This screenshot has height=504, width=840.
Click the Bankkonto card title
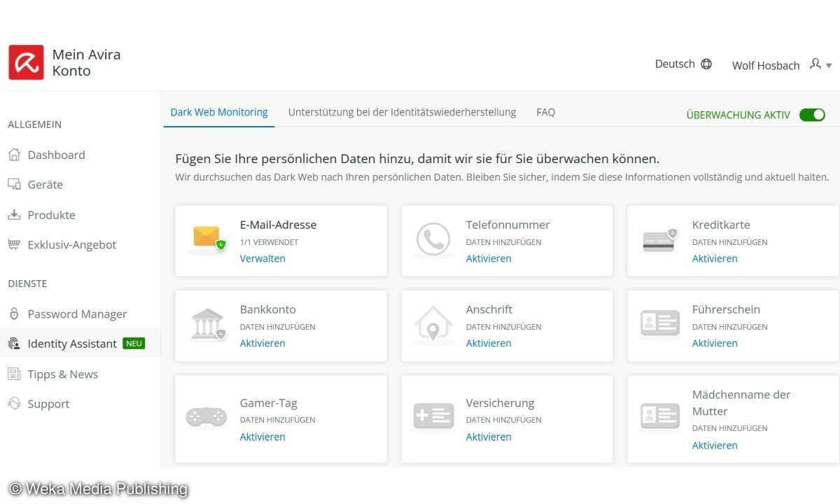coord(268,309)
